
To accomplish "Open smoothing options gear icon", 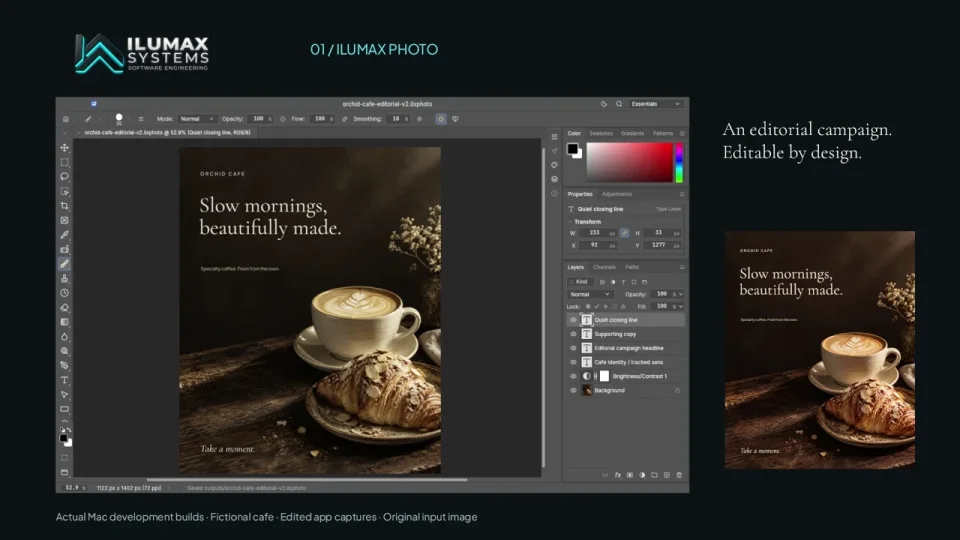I will tap(419, 119).
